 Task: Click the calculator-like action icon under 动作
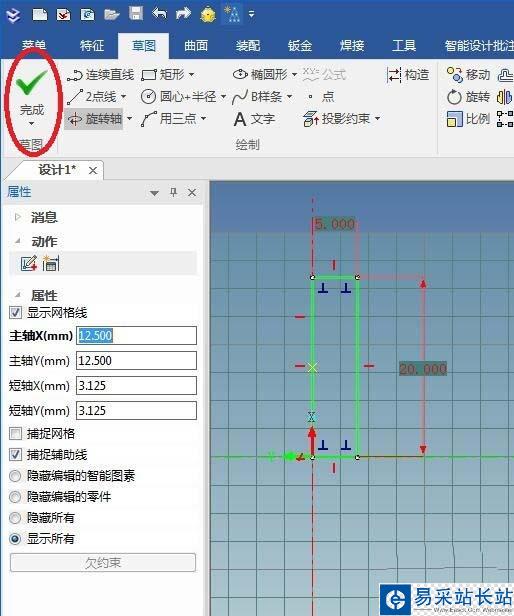tap(51, 263)
